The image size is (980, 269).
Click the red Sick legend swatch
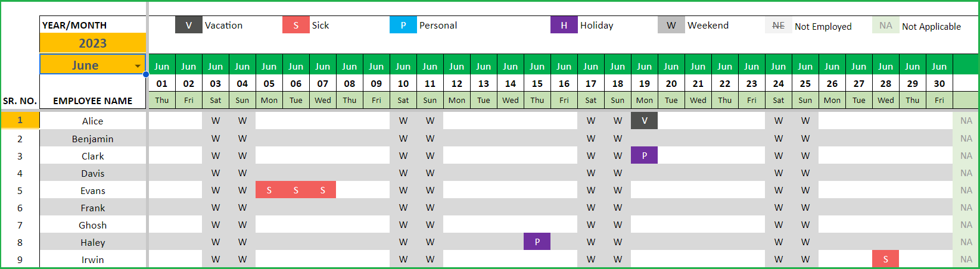pos(296,25)
